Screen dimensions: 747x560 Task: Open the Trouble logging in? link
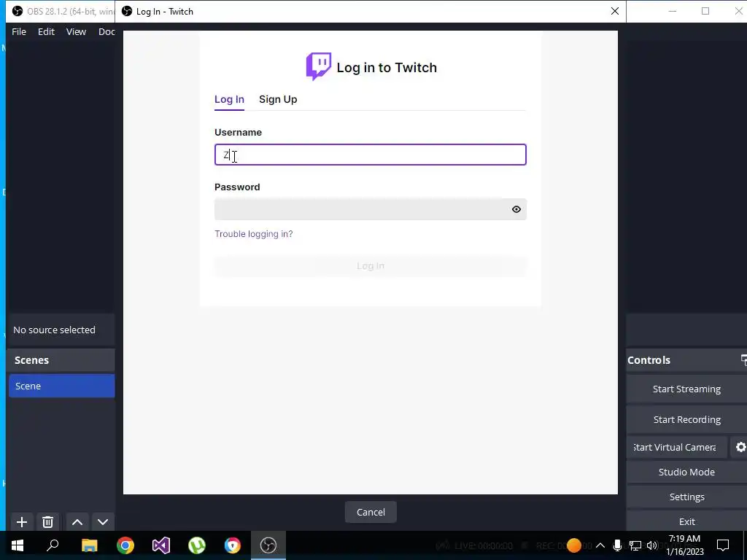click(x=253, y=234)
